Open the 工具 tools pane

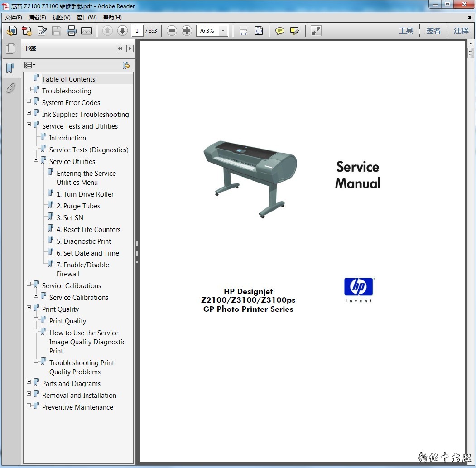click(x=406, y=31)
